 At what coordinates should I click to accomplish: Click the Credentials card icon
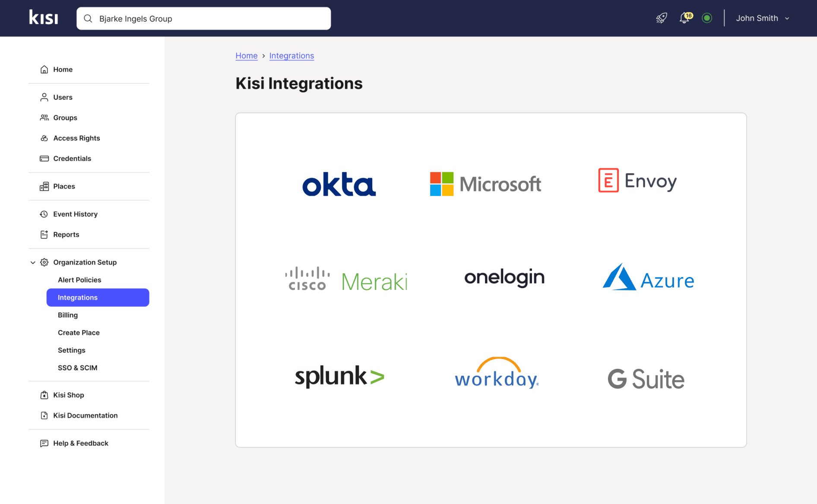coord(44,158)
